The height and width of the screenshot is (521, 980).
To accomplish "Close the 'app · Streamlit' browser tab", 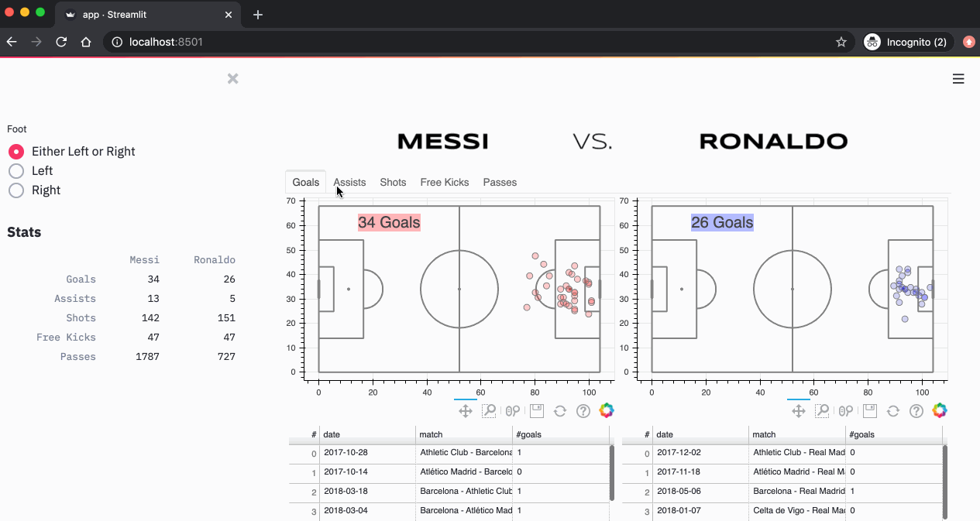I will point(229,15).
